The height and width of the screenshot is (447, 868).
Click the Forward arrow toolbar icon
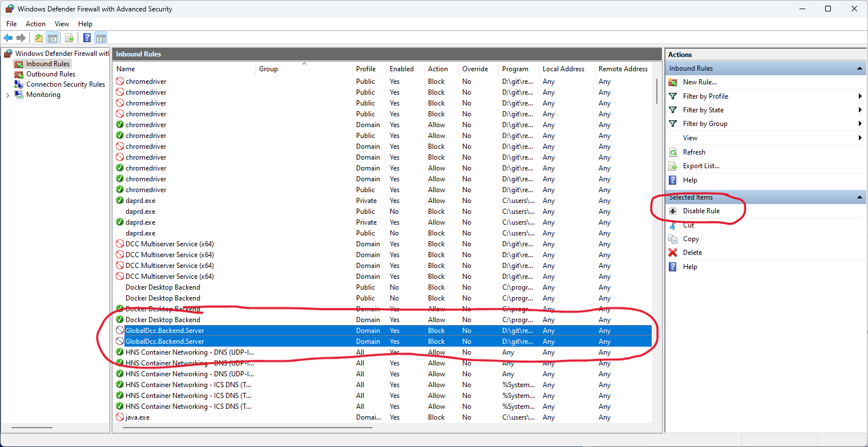point(21,38)
